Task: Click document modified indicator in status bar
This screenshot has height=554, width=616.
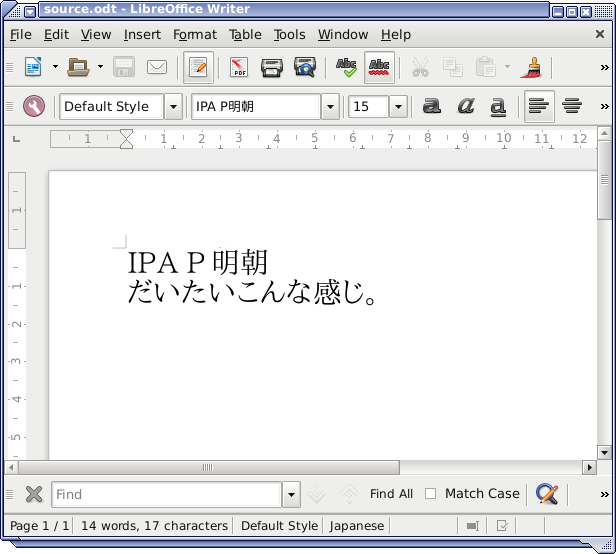Action: [502, 526]
